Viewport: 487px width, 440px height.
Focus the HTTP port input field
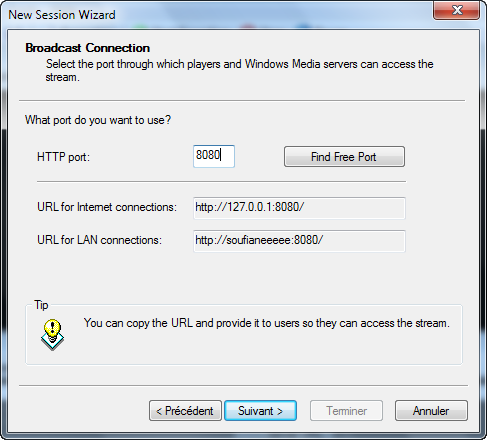214,156
